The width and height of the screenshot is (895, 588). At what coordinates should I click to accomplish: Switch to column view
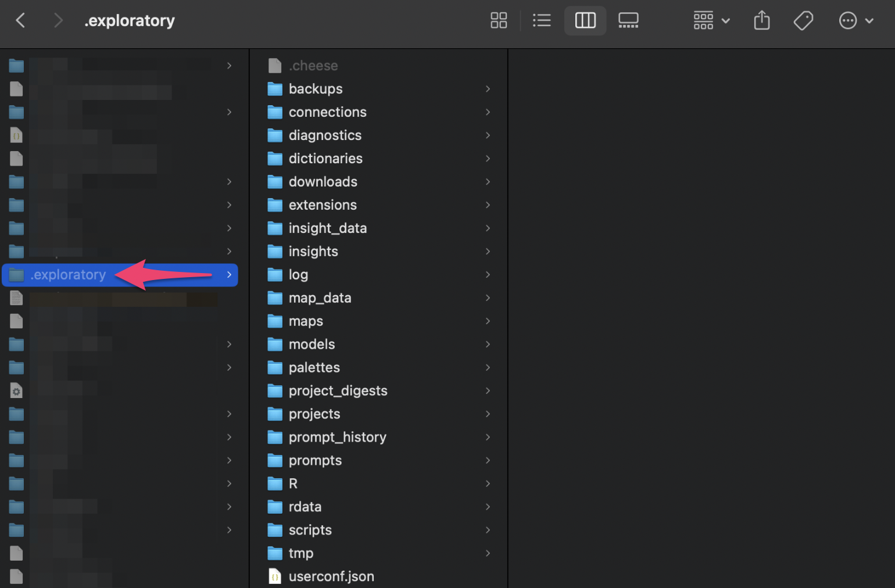point(585,21)
